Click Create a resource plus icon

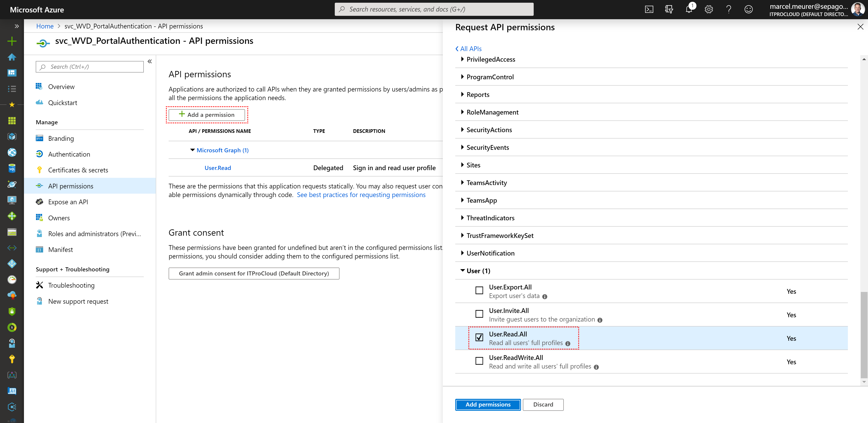coord(12,41)
